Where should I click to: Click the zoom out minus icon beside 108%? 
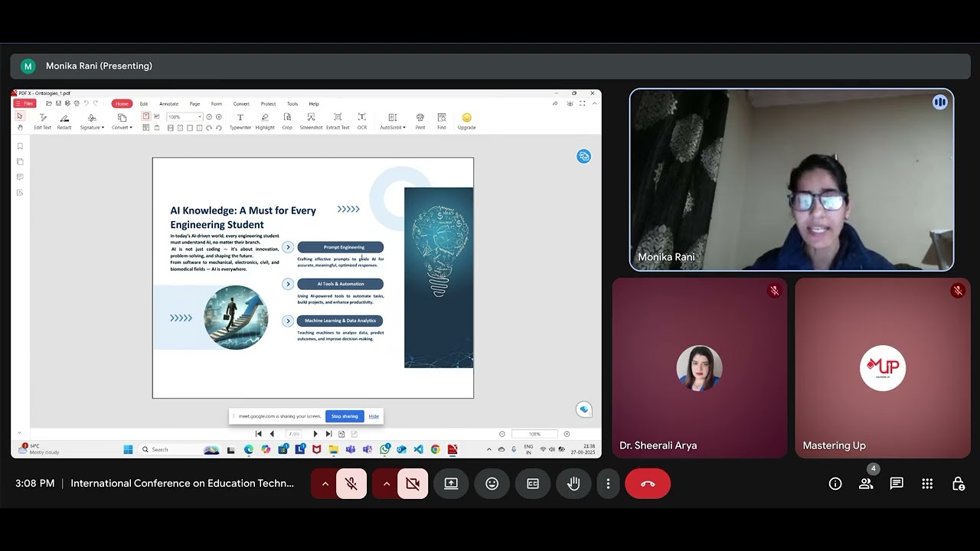(x=210, y=117)
